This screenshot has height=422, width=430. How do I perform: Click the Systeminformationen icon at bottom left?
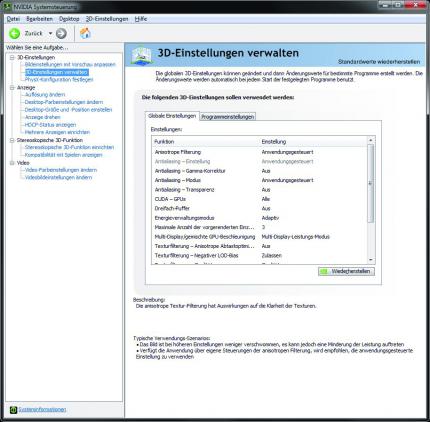[x=13, y=410]
